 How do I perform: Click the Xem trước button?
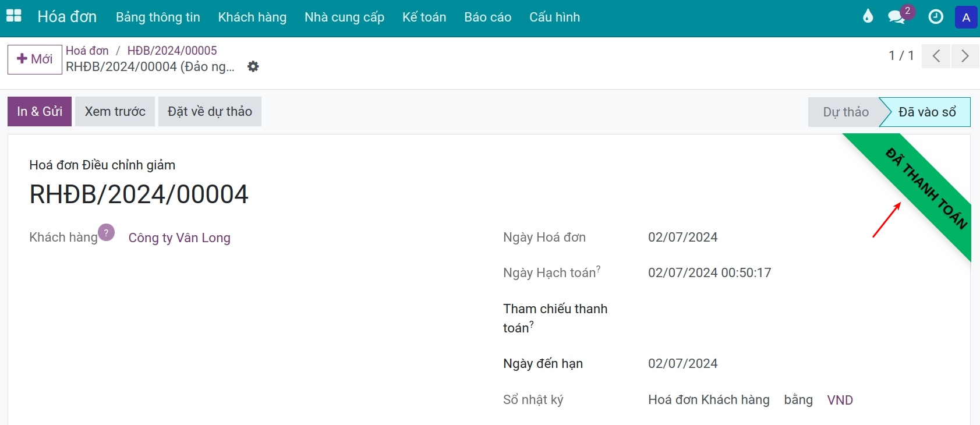(x=115, y=111)
